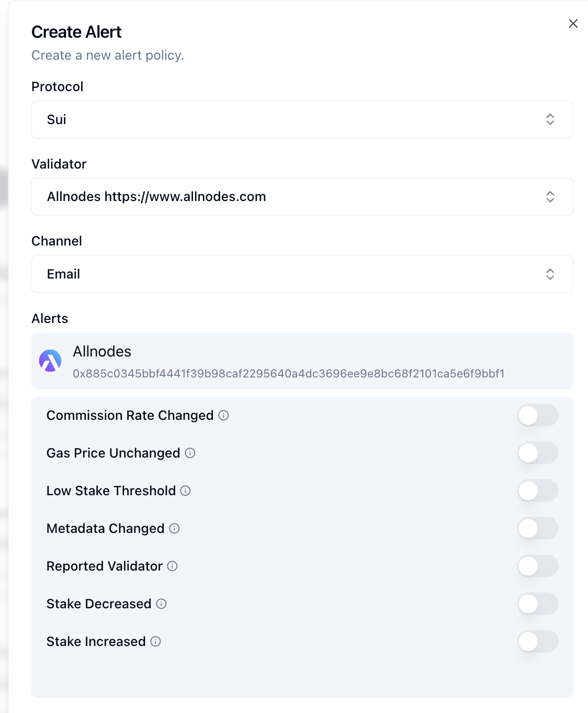The height and width of the screenshot is (713, 588).
Task: Click info icon beside Reported Validator
Action: (x=172, y=566)
